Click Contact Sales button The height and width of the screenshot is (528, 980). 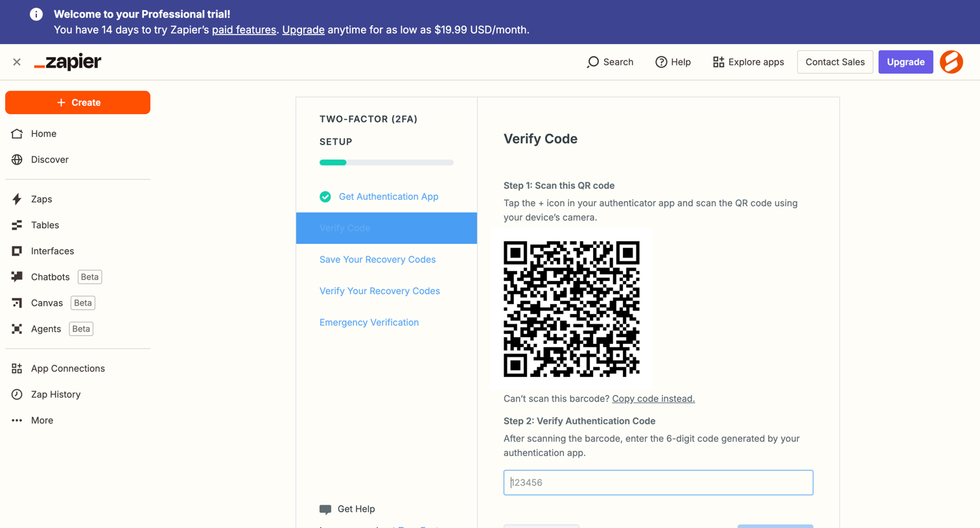[835, 62]
